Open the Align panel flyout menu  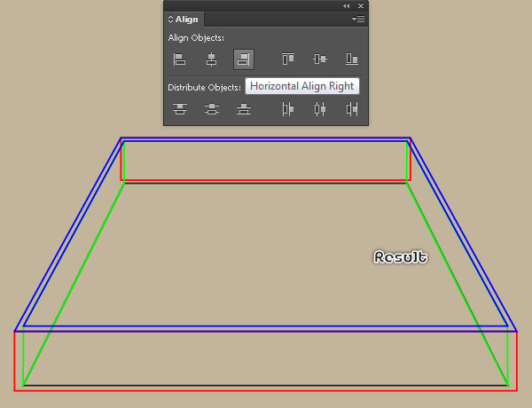coord(358,19)
